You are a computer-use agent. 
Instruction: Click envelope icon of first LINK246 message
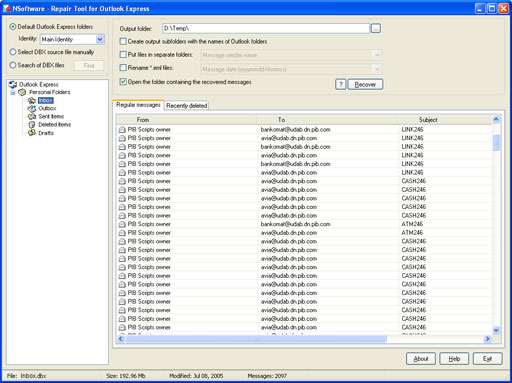[122, 130]
